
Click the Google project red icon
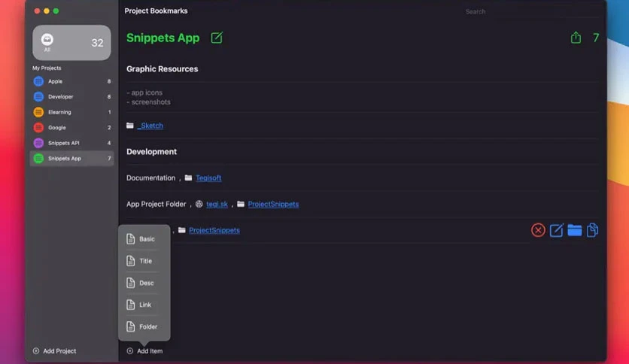(x=38, y=128)
